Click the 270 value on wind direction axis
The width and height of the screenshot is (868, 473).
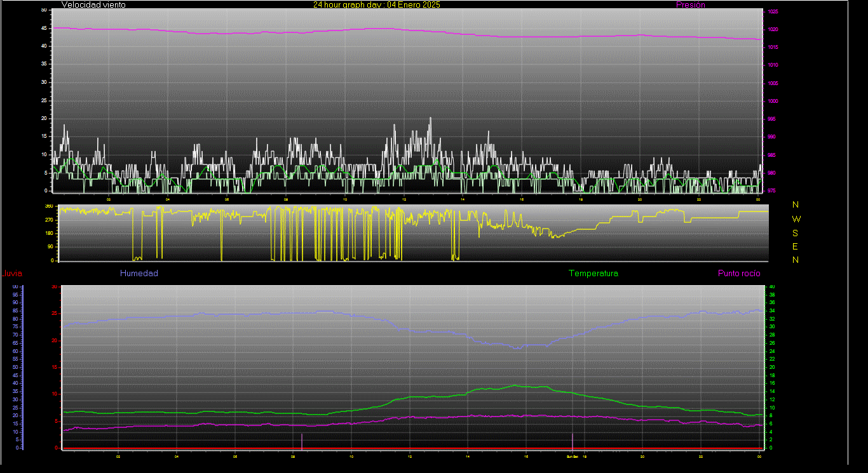[48, 220]
